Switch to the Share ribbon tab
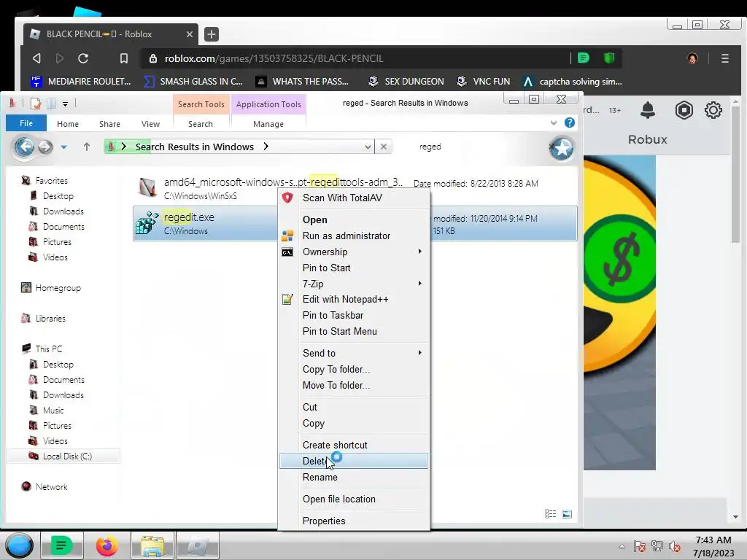747x560 pixels. (x=109, y=124)
